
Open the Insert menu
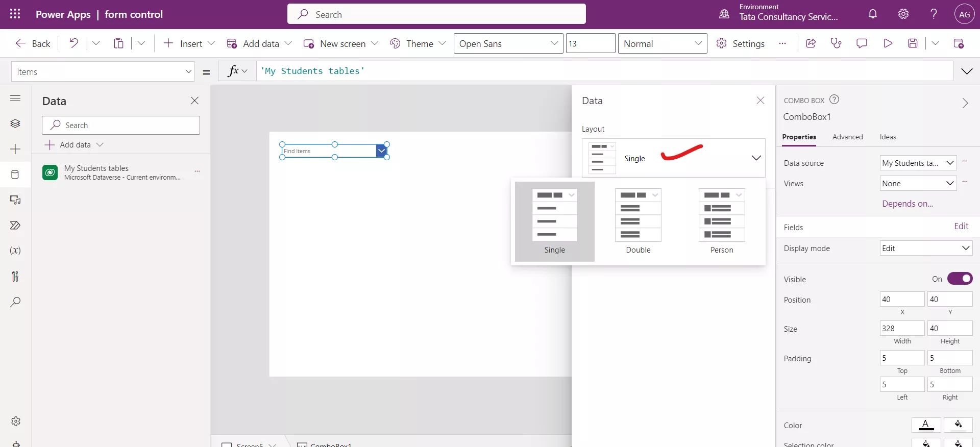(x=189, y=43)
